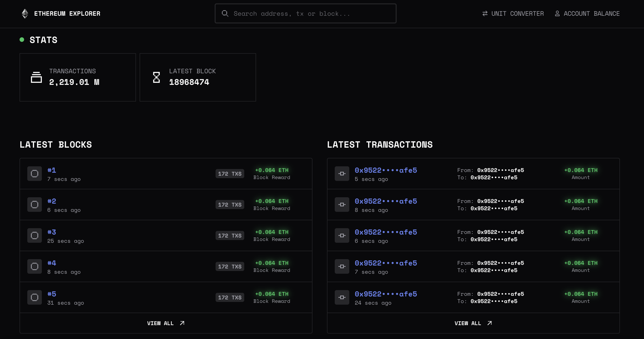Click the block icon beside #4

pos(35,266)
